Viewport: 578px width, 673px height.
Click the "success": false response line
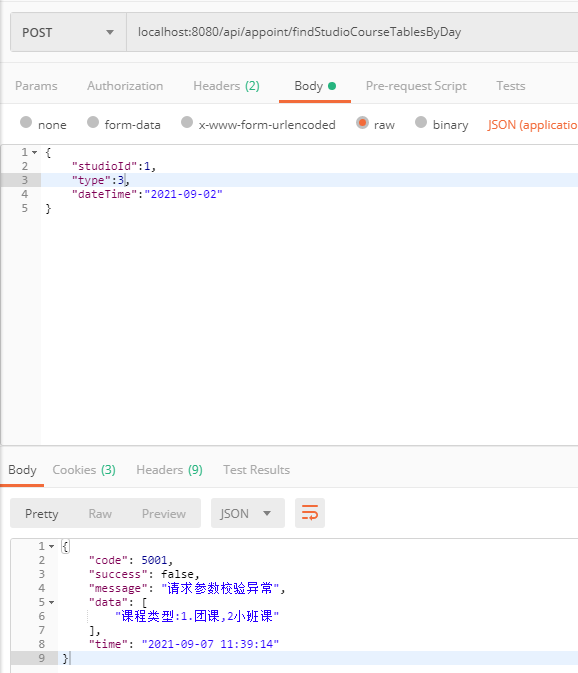144,574
